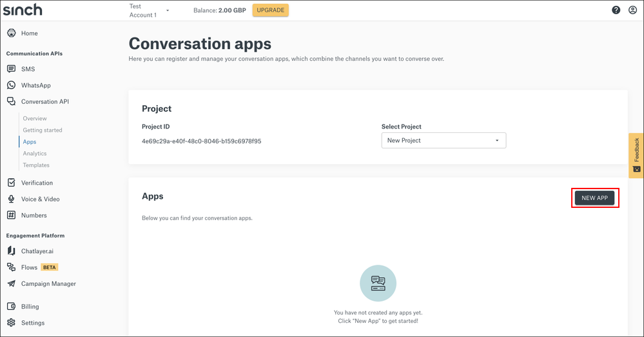Click the Conversation API chat icon

click(x=12, y=101)
